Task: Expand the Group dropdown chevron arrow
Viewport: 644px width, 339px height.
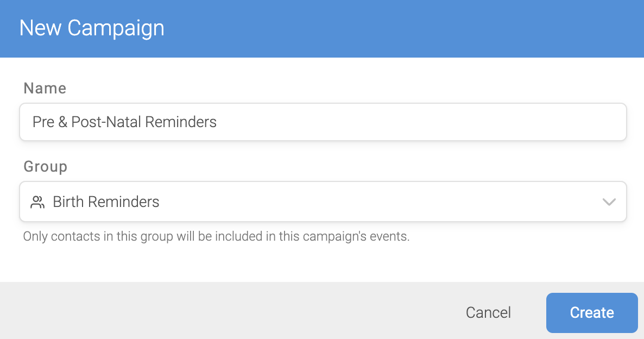Action: [x=609, y=202]
